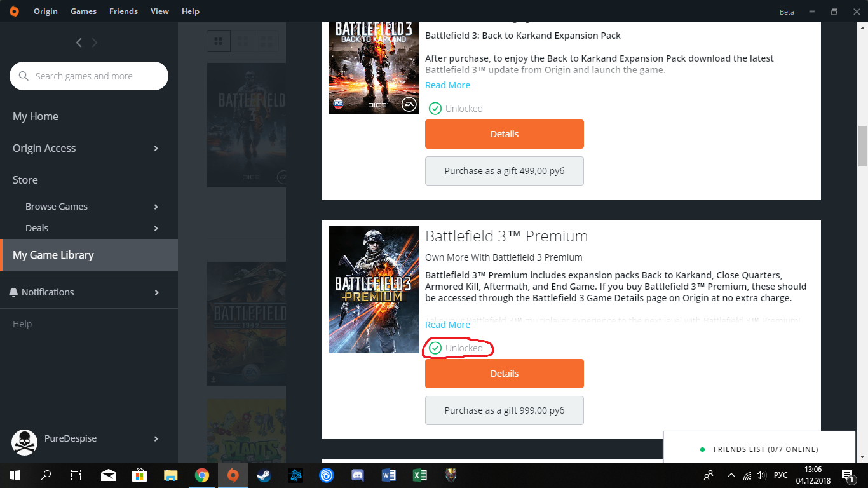Expand the PureDespise account menu arrow
The width and height of the screenshot is (868, 488).
[156, 438]
